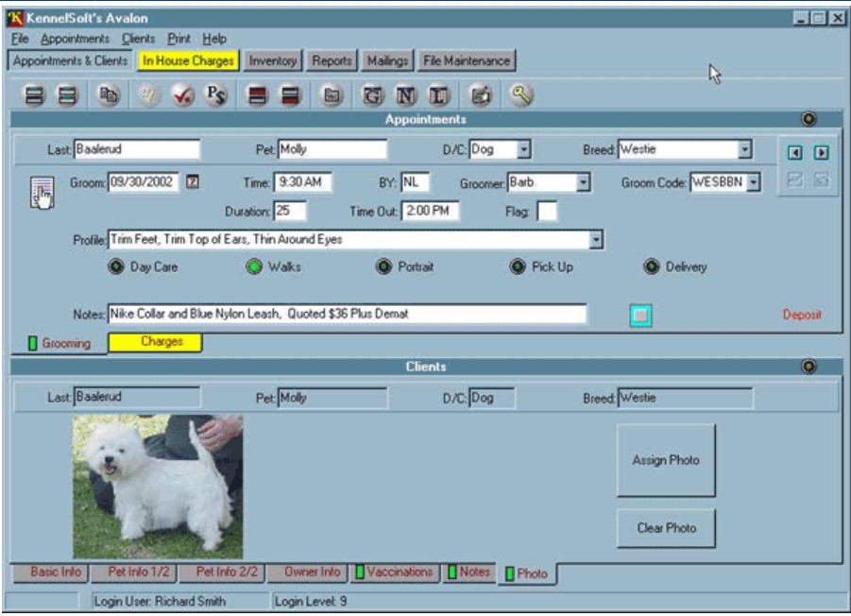The height and width of the screenshot is (616, 851).
Task: Click the appointment Notes text field
Action: 348,314
